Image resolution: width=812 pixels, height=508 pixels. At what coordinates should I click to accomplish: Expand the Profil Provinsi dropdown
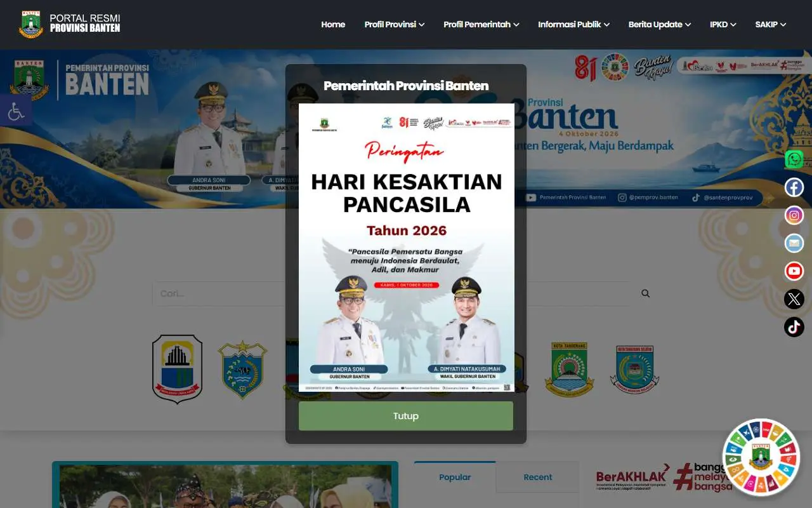(x=394, y=24)
